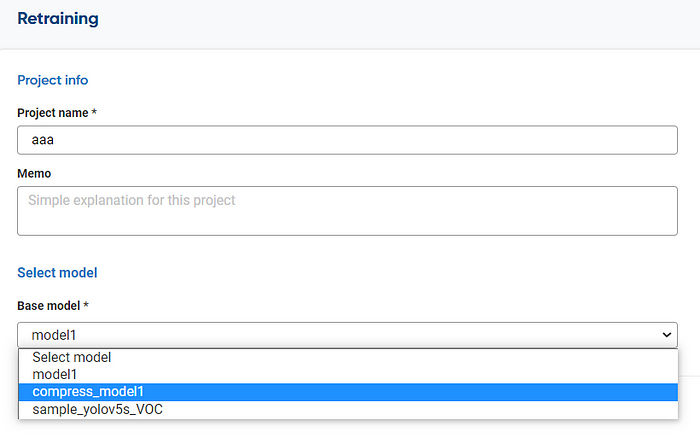Click the "Select model" section heading
Viewport: 700px width, 444px height.
point(57,272)
